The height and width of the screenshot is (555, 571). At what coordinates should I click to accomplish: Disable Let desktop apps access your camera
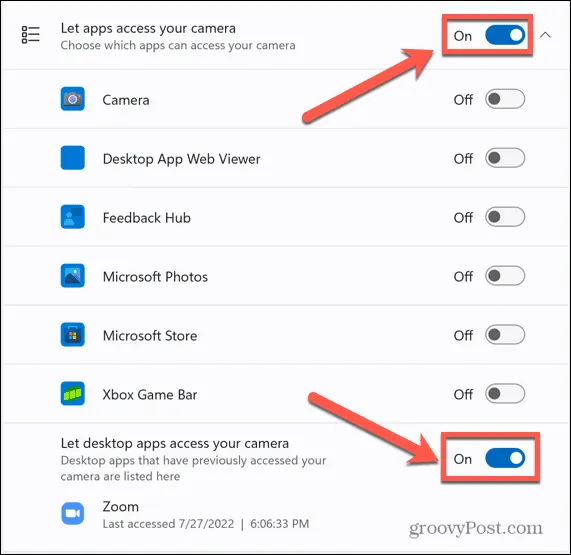point(505,458)
